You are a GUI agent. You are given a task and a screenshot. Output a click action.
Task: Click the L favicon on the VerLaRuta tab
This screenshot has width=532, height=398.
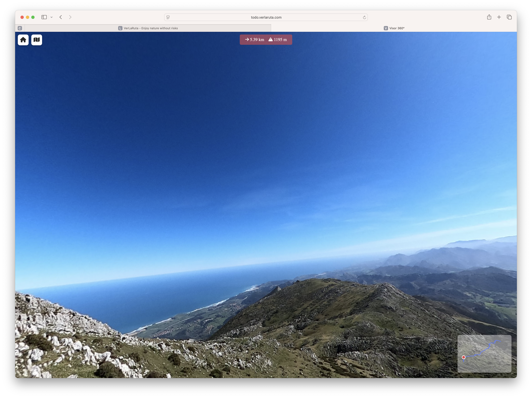[x=120, y=28]
